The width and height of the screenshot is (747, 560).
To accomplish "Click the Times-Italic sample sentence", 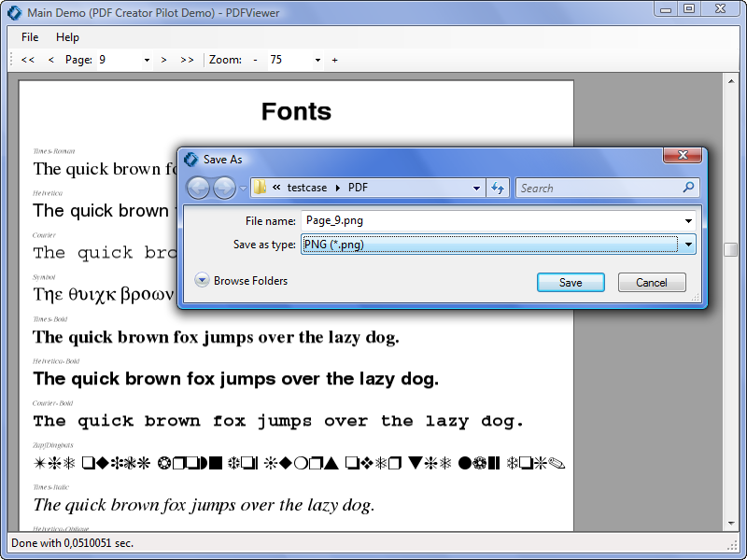I will pyautogui.click(x=204, y=505).
